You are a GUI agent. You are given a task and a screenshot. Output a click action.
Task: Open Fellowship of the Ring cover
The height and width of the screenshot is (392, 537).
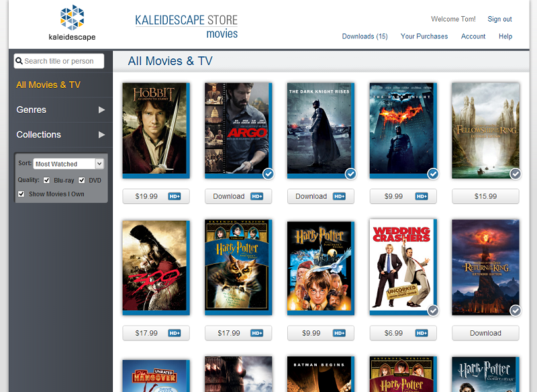pyautogui.click(x=485, y=130)
